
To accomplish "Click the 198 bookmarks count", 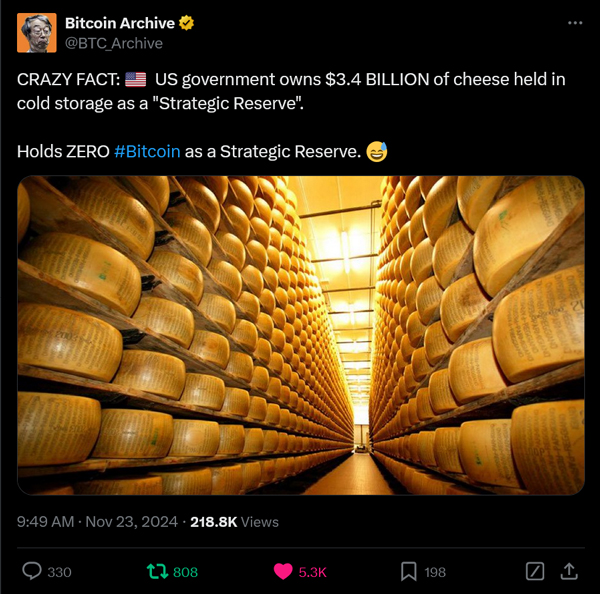I will (x=435, y=572).
